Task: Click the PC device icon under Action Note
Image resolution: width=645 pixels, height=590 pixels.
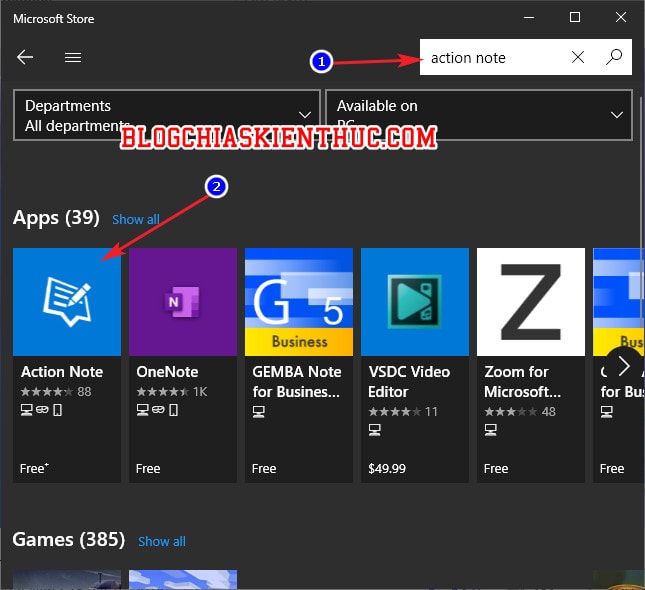Action: tap(27, 410)
